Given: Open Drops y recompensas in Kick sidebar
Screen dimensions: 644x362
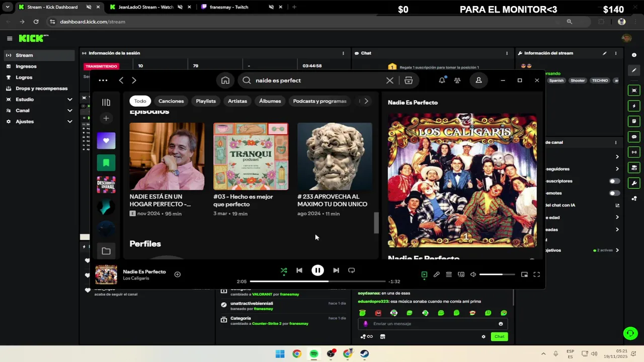Looking at the screenshot, I should 39,88.
